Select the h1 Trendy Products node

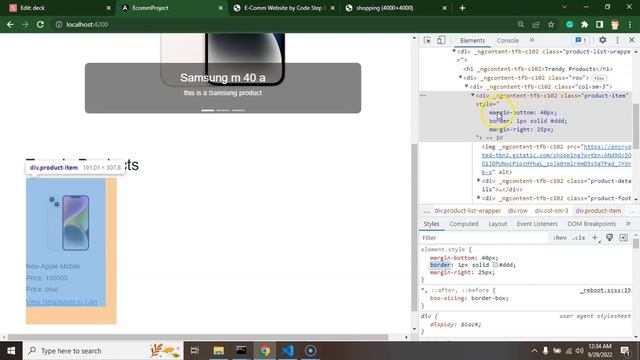coord(538,69)
